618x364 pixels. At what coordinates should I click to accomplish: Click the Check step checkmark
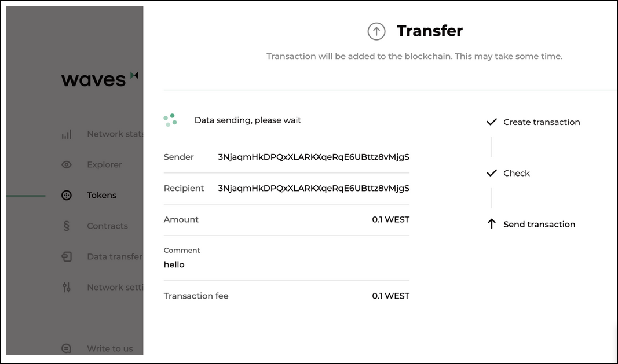coord(492,172)
